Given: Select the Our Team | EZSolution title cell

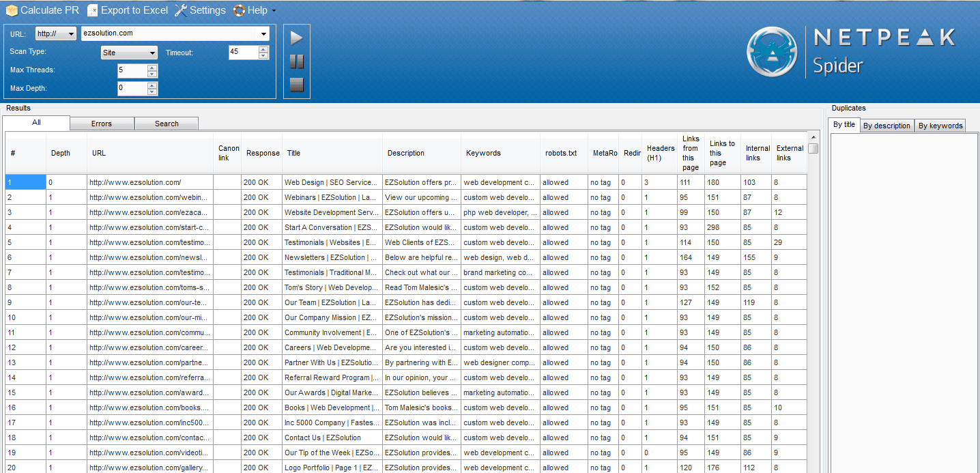Looking at the screenshot, I should tap(332, 302).
